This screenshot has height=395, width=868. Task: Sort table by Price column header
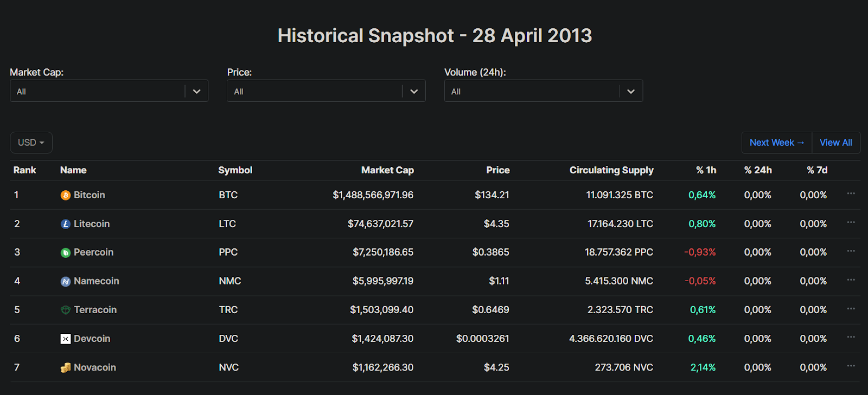pos(498,170)
